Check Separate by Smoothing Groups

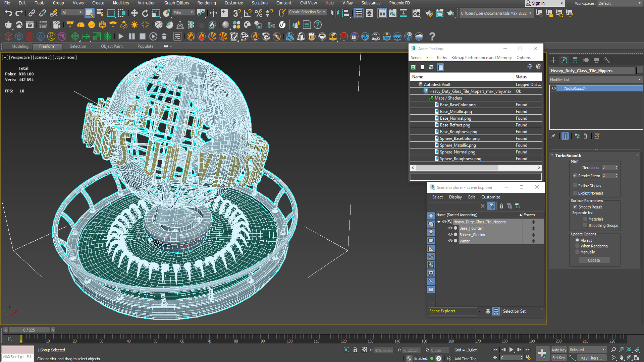pos(585,226)
